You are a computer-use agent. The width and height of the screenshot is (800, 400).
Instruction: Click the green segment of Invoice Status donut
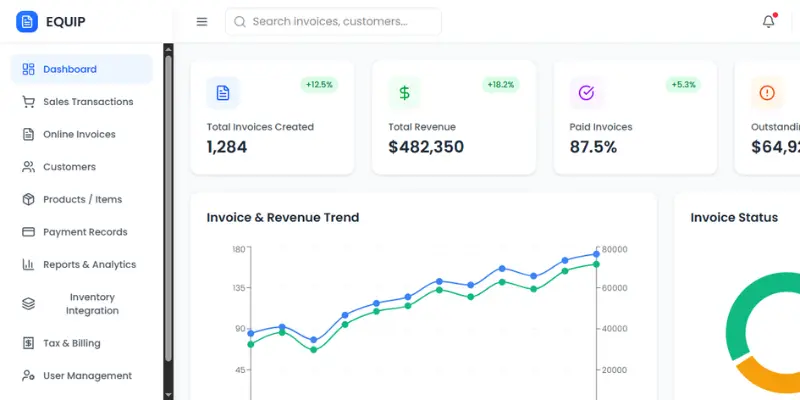point(740,310)
